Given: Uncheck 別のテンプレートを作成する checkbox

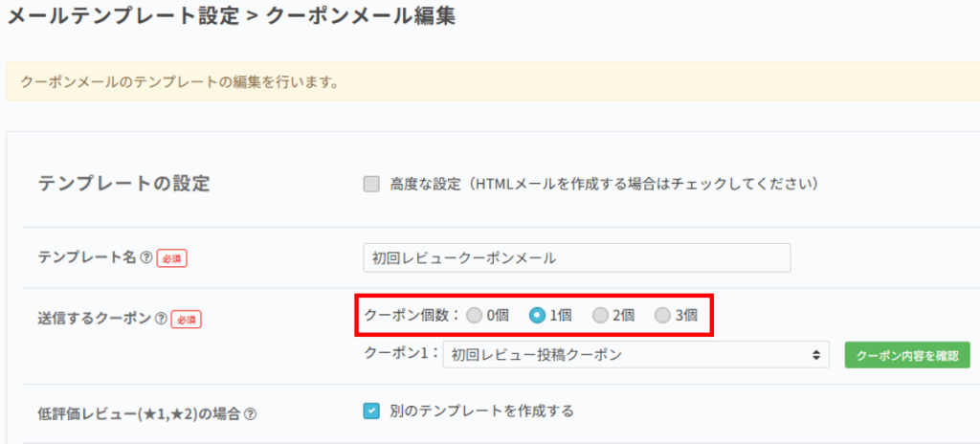Looking at the screenshot, I should coord(371,411).
